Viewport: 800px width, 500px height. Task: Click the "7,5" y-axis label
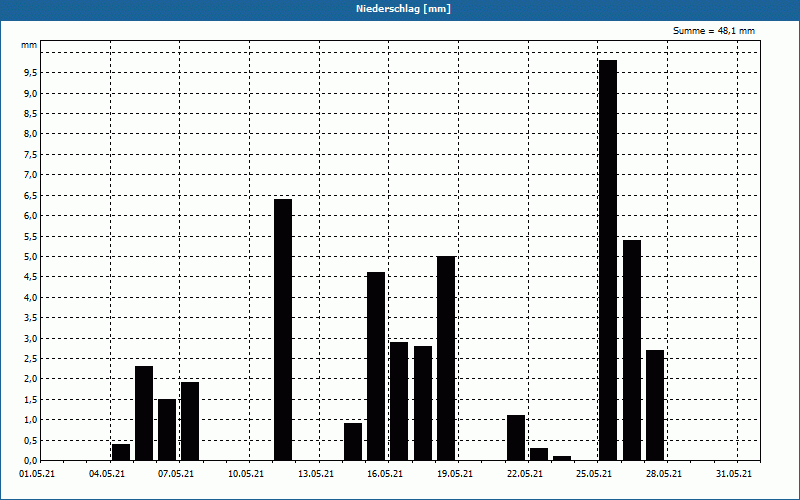coord(31,155)
